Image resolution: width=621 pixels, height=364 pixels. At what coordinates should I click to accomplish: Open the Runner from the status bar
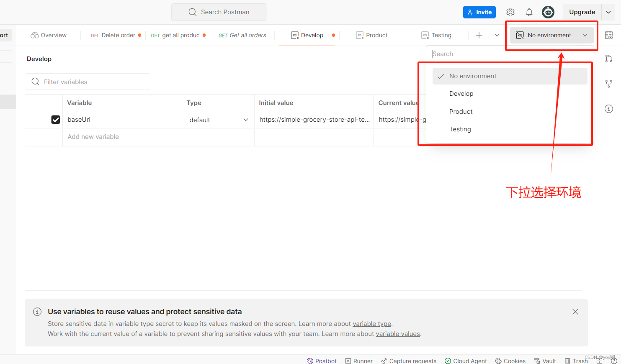359,361
